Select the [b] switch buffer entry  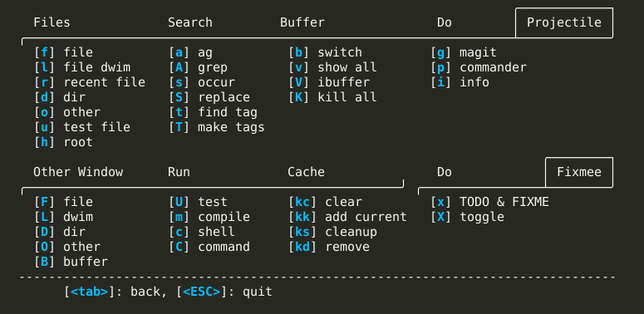[x=326, y=52]
